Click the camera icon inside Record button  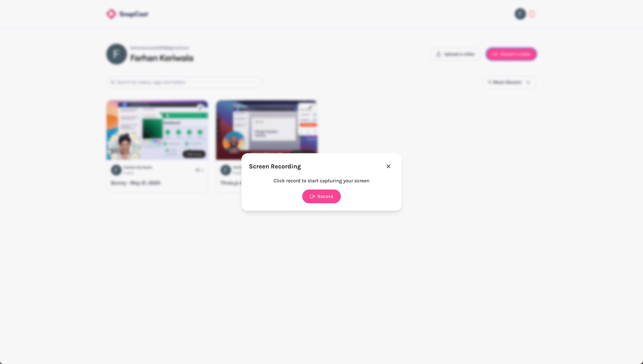point(312,197)
